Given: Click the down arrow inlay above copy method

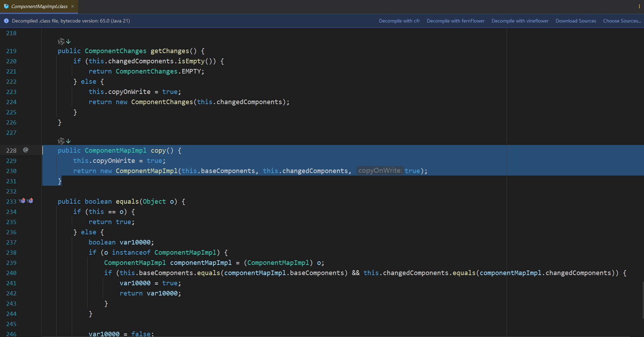Looking at the screenshot, I should pyautogui.click(x=68, y=141).
